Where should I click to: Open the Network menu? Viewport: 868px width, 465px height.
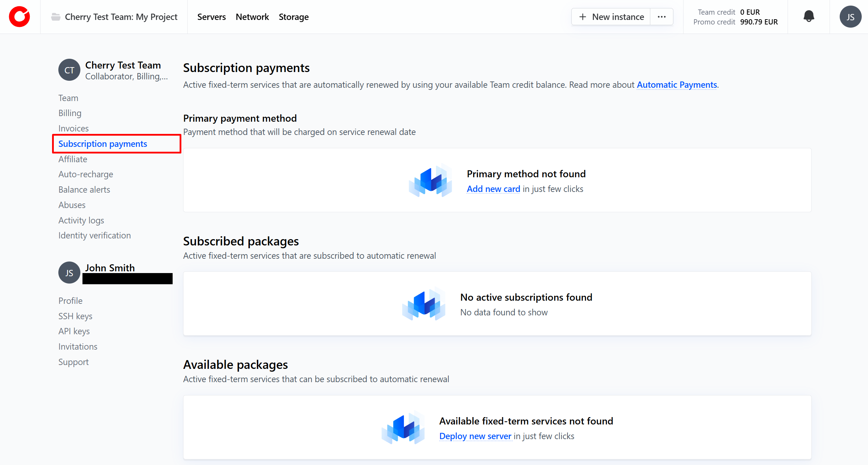(x=252, y=17)
